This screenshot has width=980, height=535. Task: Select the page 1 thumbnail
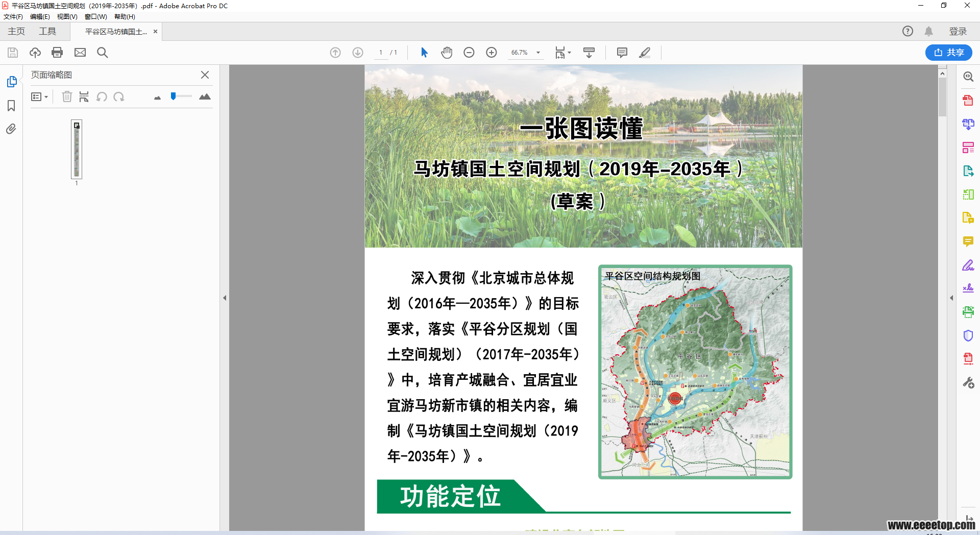[x=77, y=149]
